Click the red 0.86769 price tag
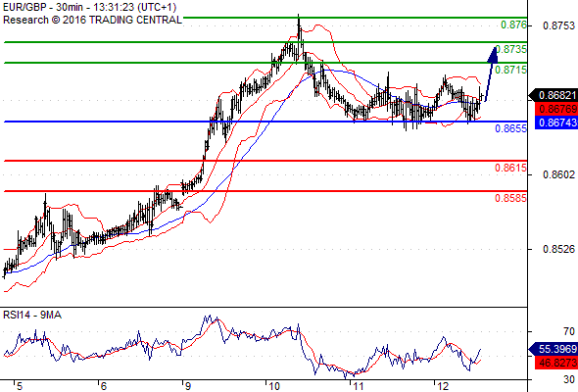The image size is (578, 392). 556,109
